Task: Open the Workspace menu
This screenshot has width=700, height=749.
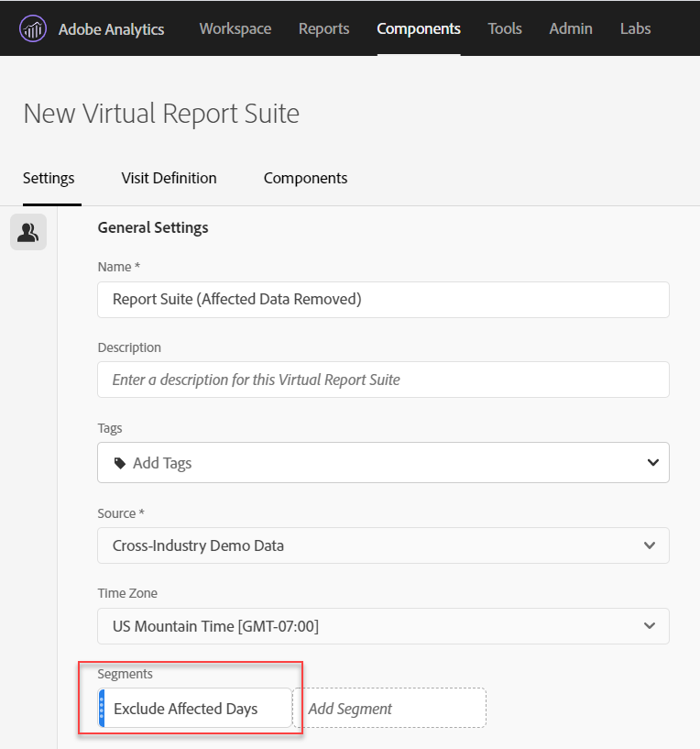Action: [235, 28]
